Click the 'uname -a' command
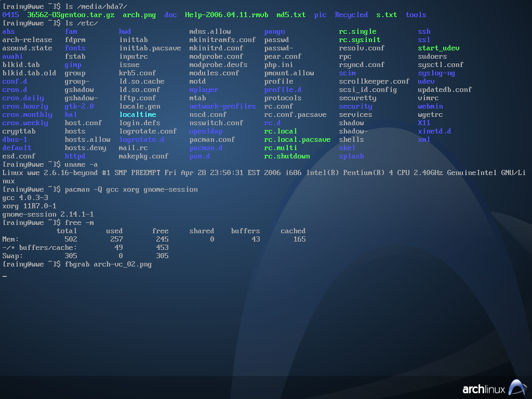Viewport: 532px width, 399px height. pos(81,165)
